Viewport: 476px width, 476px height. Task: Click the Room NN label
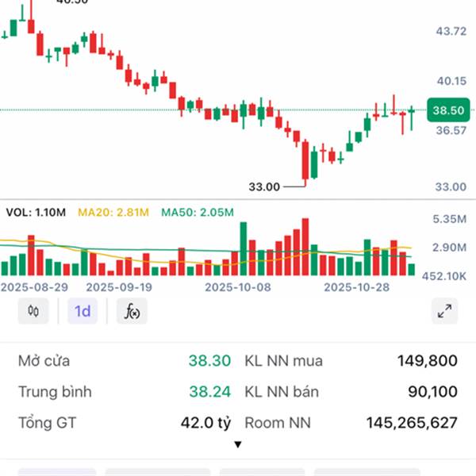(x=278, y=423)
